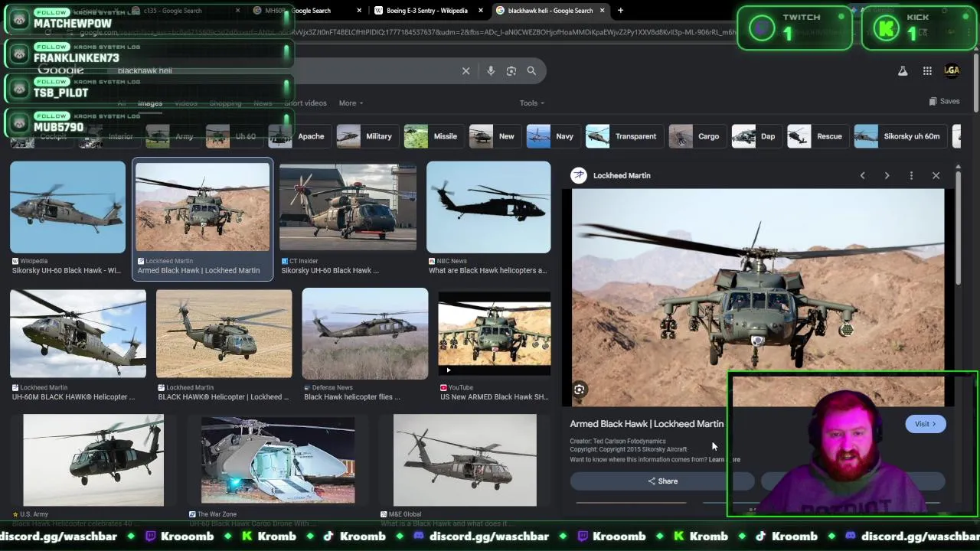Open Defense News Black Hawk flies thumbnail

tap(365, 333)
